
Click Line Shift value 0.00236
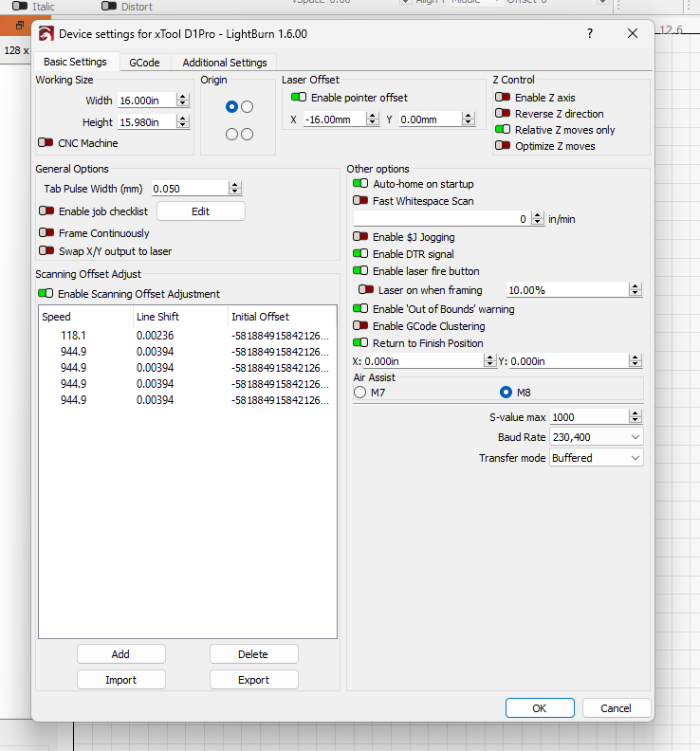tap(155, 336)
